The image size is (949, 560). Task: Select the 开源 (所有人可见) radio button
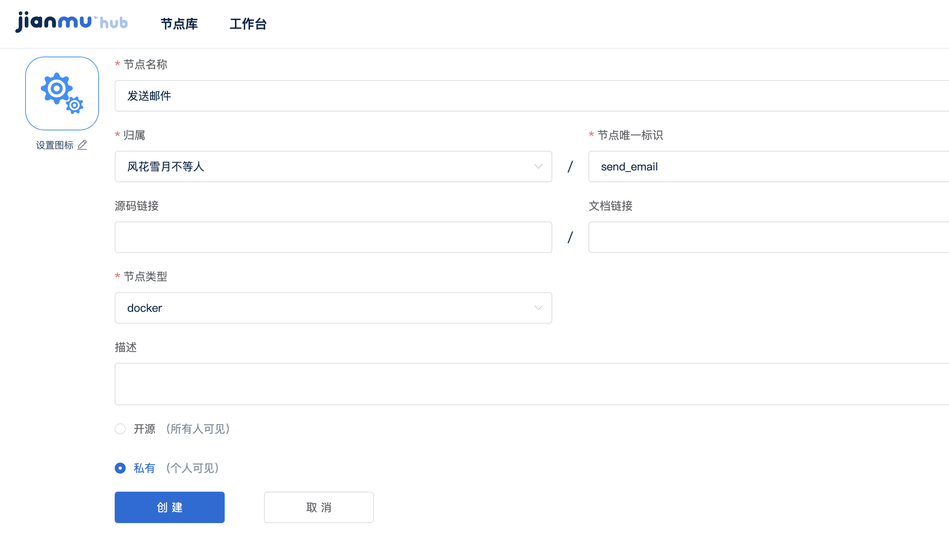[x=120, y=429]
